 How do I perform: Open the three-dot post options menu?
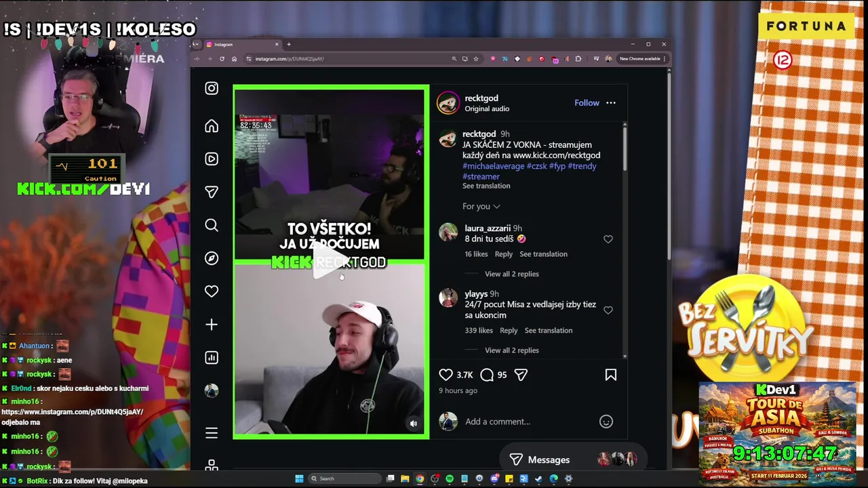[610, 103]
